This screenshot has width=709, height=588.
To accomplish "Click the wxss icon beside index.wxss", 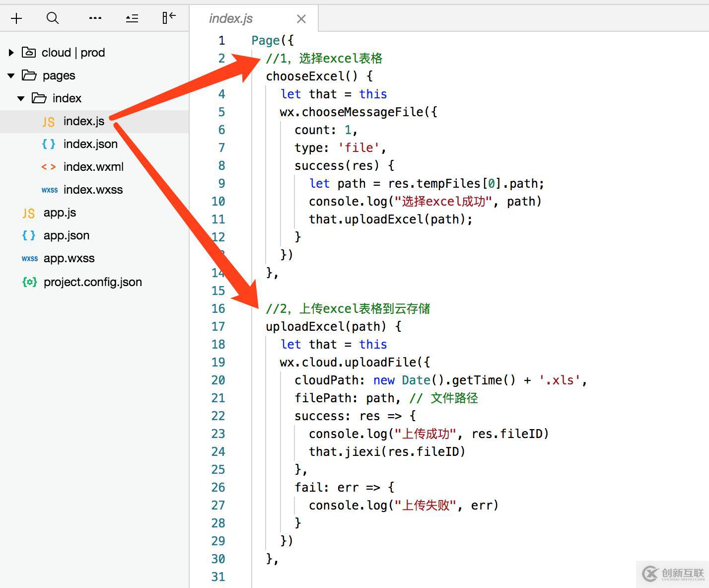I will coord(50,190).
